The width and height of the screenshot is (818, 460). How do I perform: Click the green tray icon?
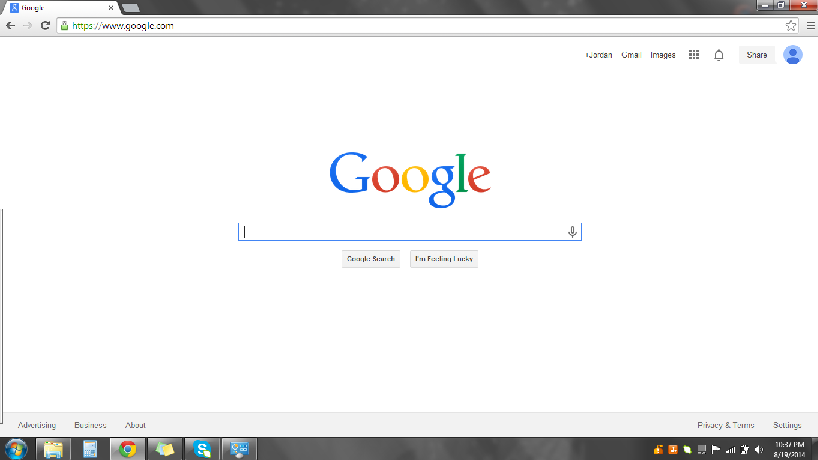click(688, 450)
